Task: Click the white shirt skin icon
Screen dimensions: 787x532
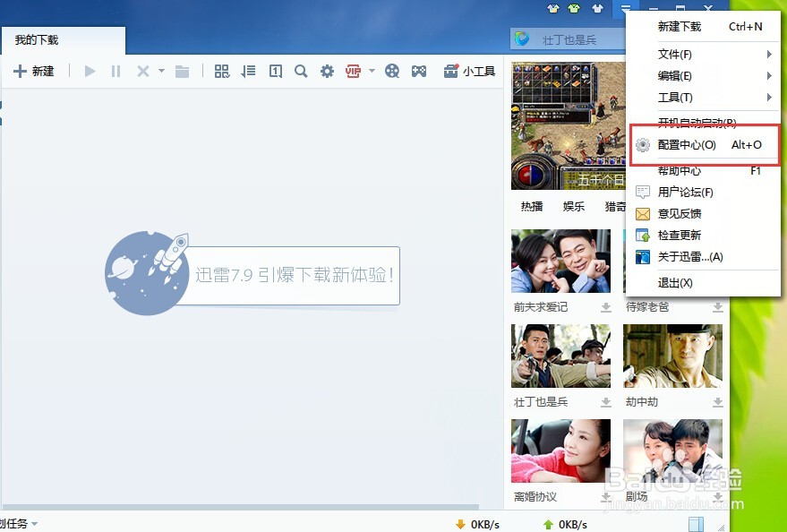Action: 597,8
